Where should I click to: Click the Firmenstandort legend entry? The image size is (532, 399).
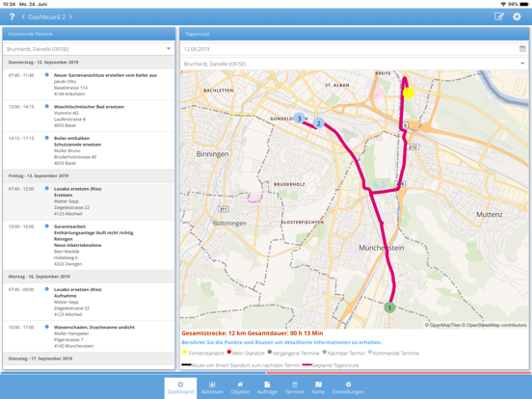[203, 353]
